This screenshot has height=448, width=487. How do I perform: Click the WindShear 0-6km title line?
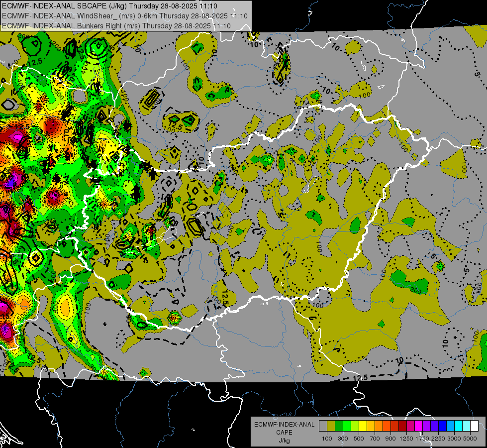(125, 16)
